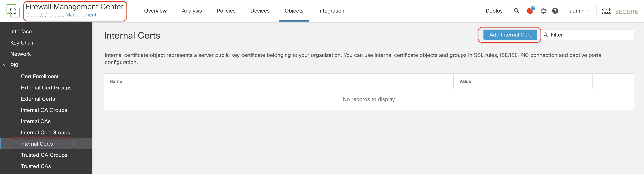The image size is (644, 174).
Task: Open the Objects tab
Action: pos(294,11)
